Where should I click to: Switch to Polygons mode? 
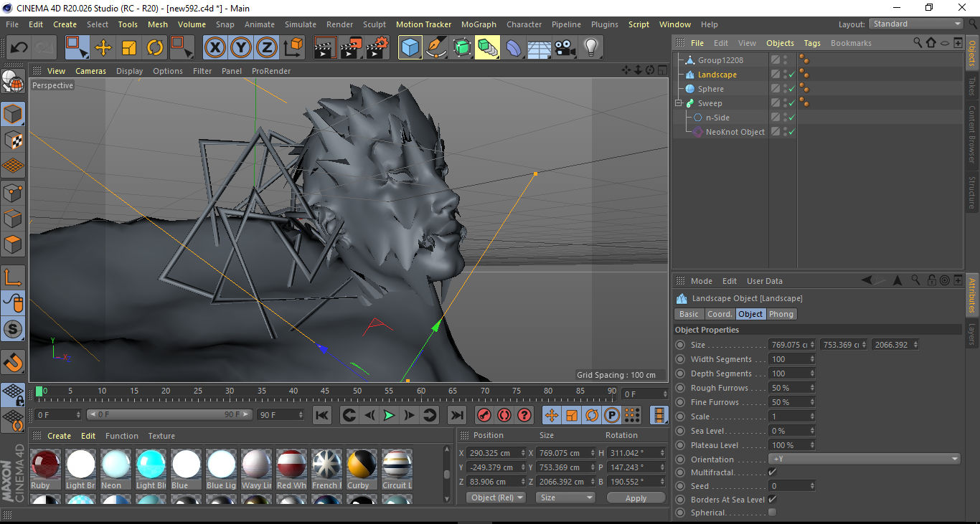(13, 244)
